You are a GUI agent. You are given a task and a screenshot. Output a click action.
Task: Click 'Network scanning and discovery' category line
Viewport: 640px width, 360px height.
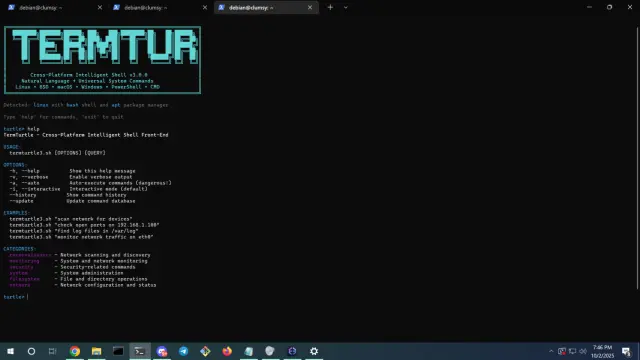click(80, 255)
